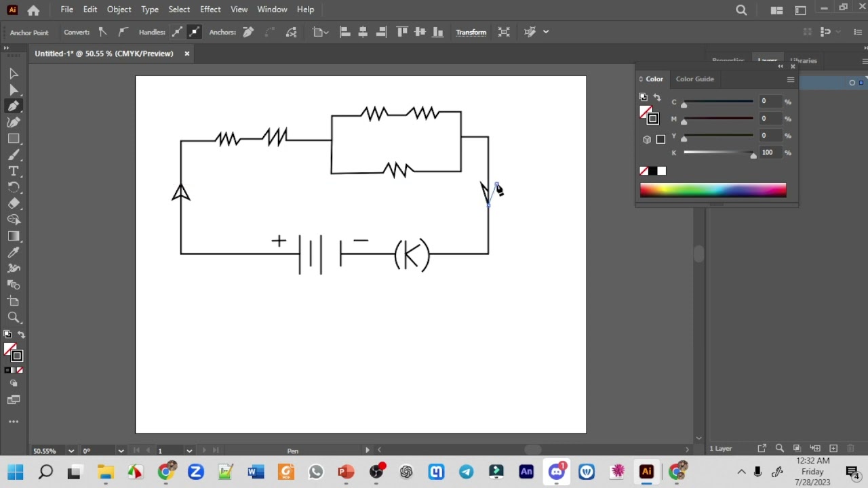
Task: Open artboard navigation dropdown
Action: [x=189, y=451]
